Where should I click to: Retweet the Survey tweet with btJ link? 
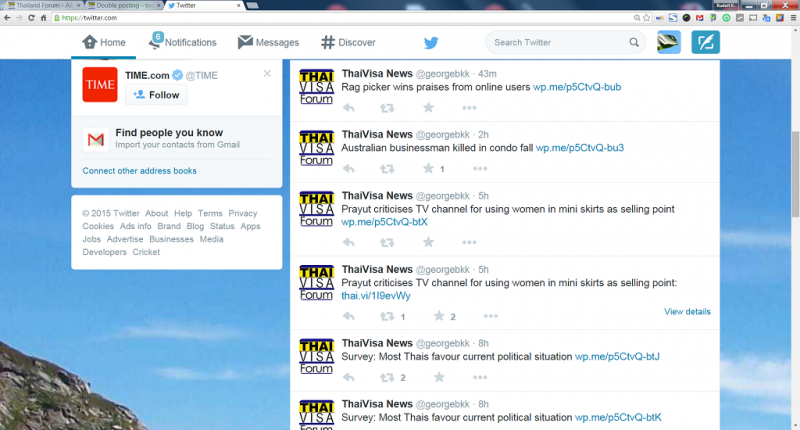tap(387, 377)
